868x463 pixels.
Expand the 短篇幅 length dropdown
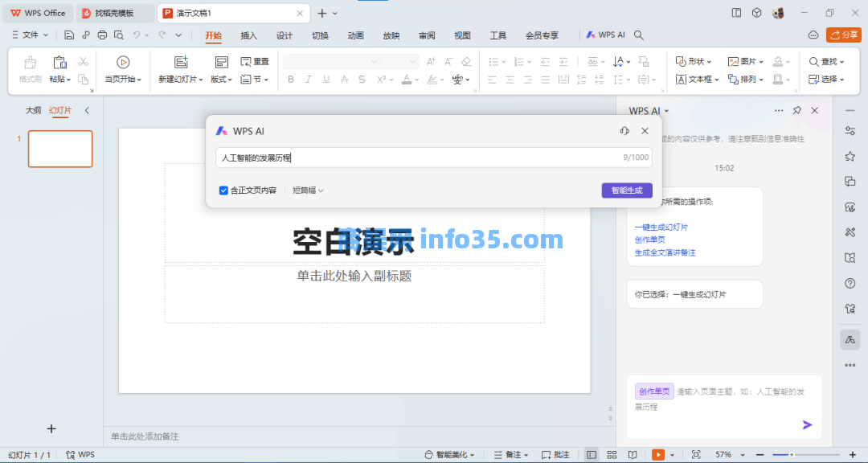pos(308,191)
